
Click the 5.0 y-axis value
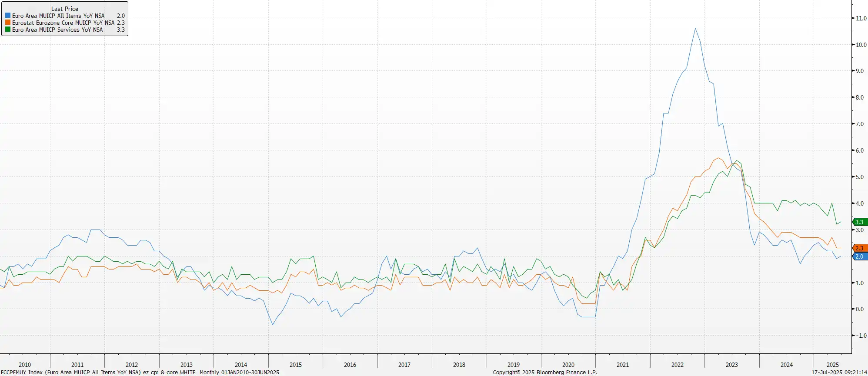(860, 177)
